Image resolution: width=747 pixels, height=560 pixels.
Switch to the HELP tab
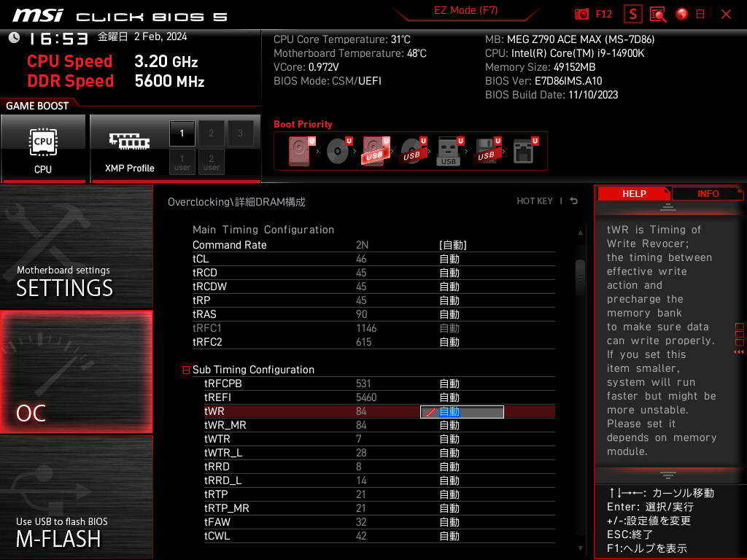(x=634, y=194)
